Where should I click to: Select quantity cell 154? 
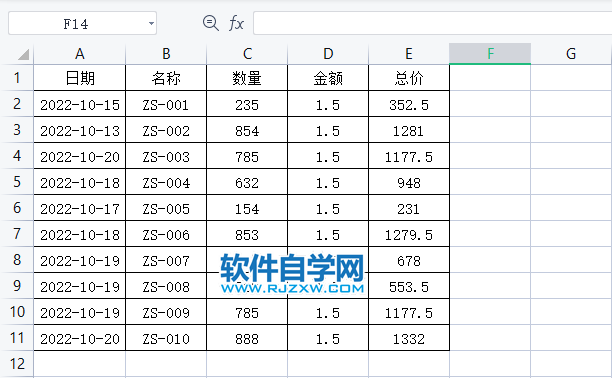(247, 208)
